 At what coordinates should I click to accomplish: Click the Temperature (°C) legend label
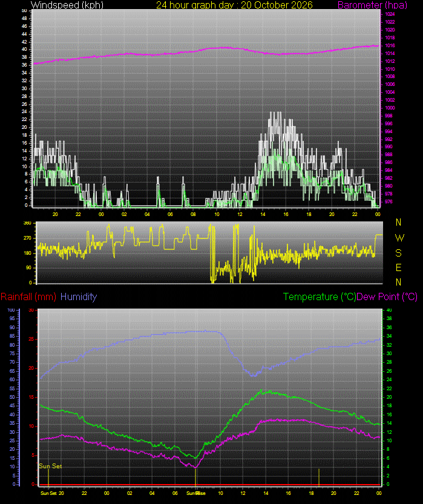point(320,296)
